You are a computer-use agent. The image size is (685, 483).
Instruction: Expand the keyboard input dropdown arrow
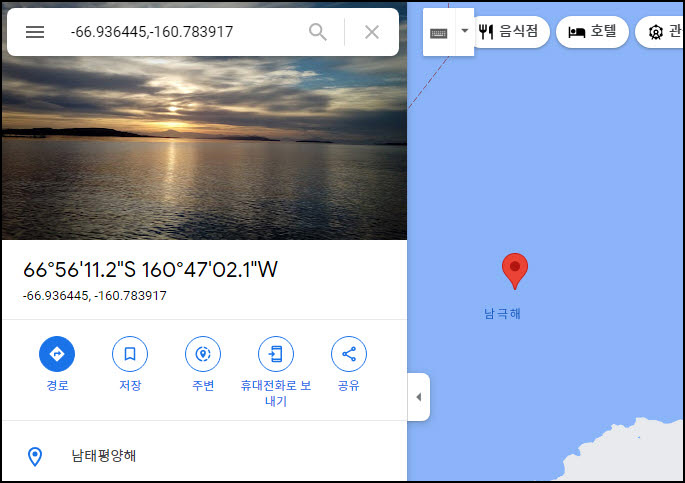465,31
